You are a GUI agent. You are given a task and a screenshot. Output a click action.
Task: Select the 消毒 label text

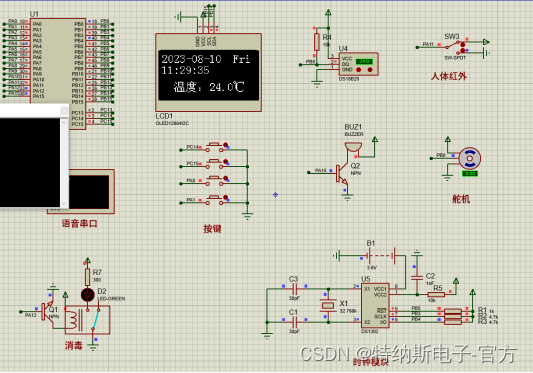tap(74, 346)
